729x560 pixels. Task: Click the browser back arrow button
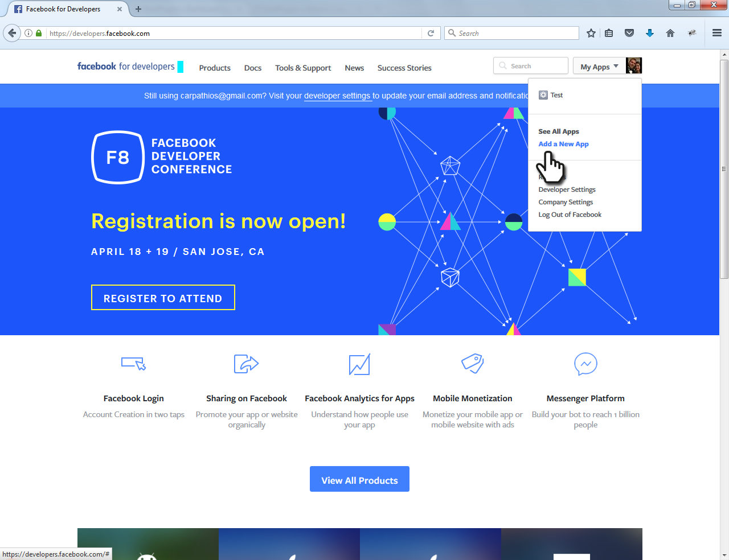(x=12, y=33)
